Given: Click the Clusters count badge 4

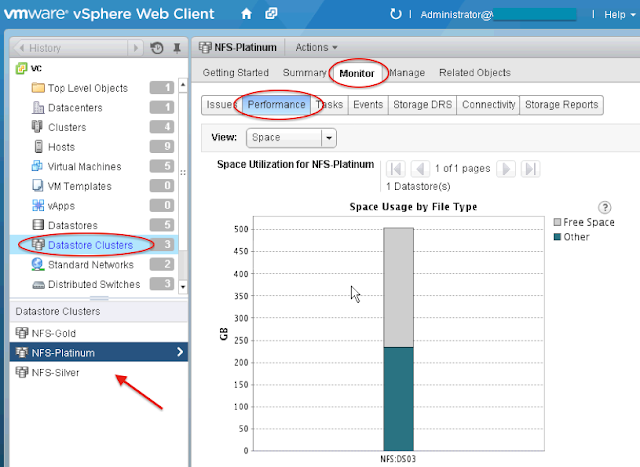Looking at the screenshot, I should pyautogui.click(x=162, y=127).
